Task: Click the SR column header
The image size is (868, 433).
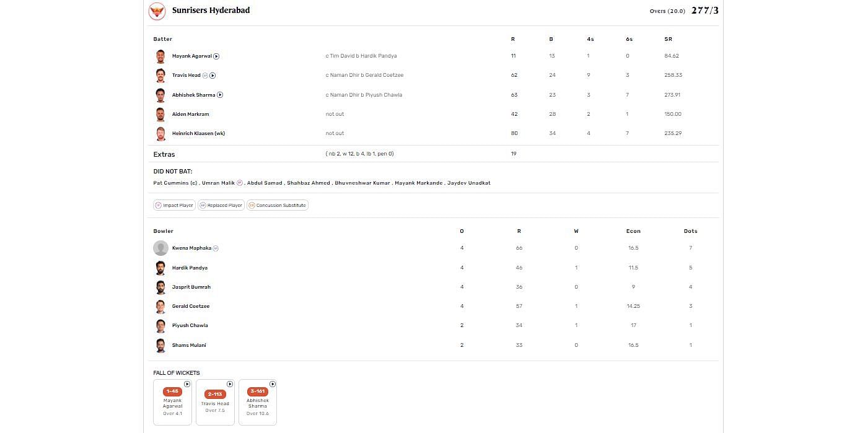Action: click(x=668, y=39)
